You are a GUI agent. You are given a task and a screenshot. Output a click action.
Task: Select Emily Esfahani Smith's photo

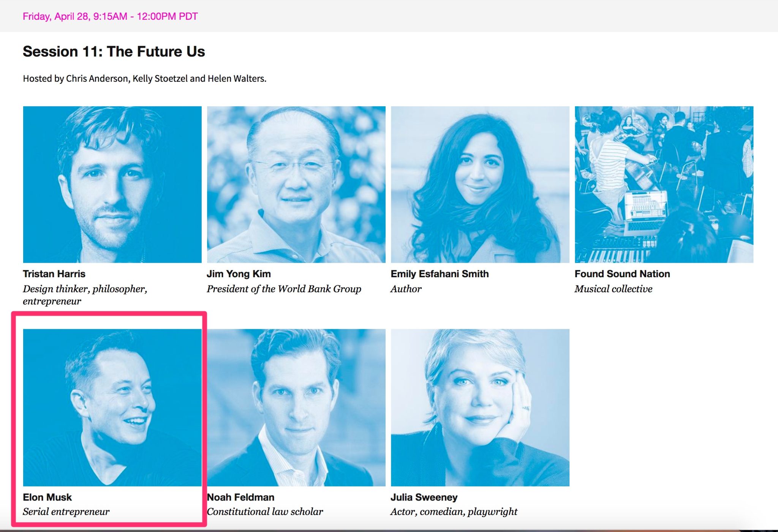pyautogui.click(x=480, y=184)
